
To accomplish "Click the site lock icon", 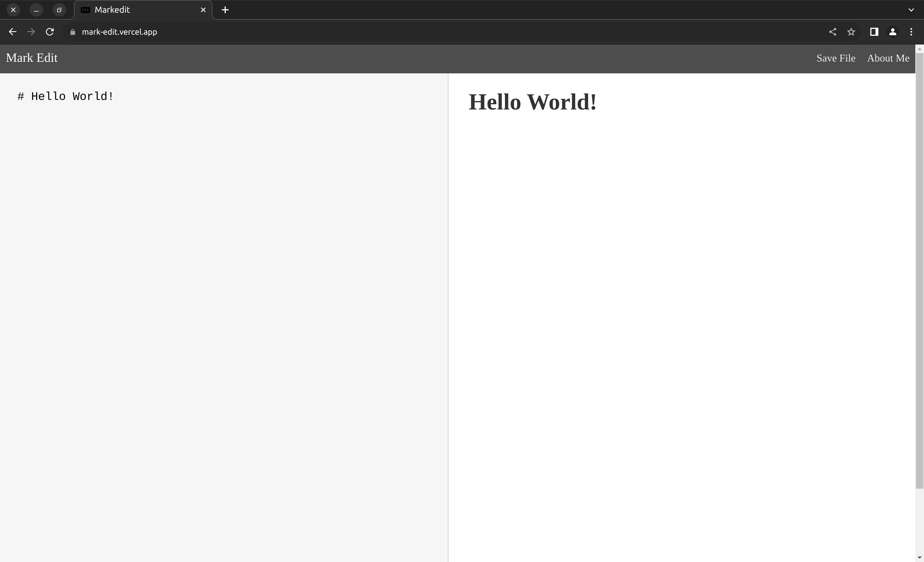I will point(73,32).
